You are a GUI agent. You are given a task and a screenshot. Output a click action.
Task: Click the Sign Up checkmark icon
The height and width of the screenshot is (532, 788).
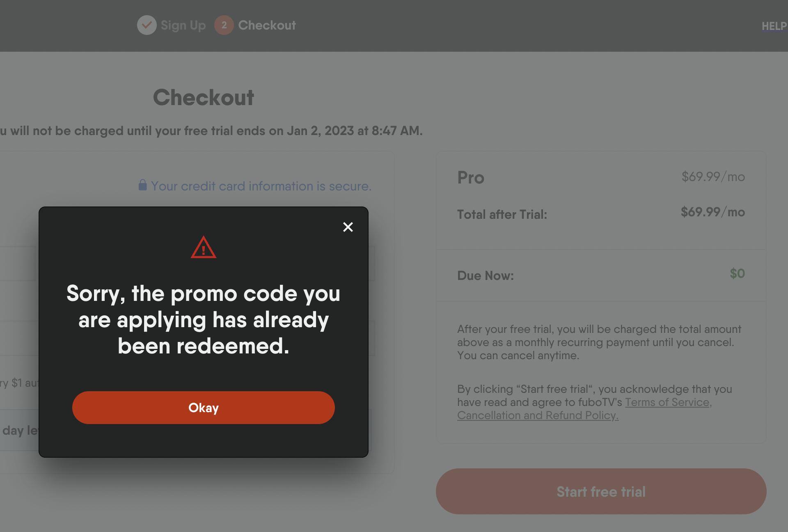(x=147, y=25)
